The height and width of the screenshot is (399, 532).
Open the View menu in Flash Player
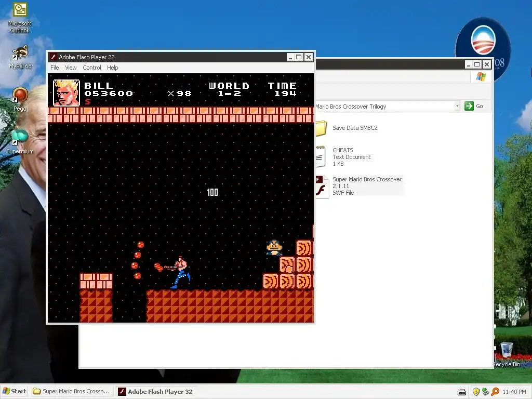point(71,68)
